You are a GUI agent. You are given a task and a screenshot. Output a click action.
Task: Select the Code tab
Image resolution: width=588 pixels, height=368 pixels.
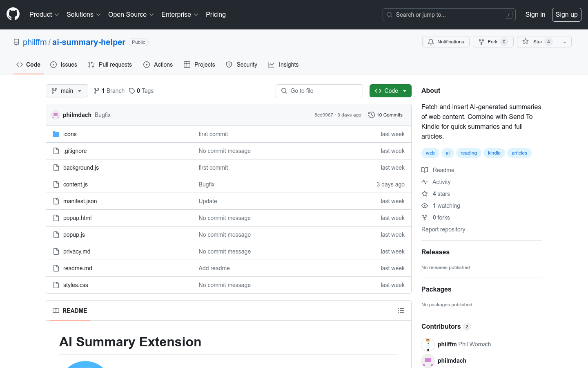pyautogui.click(x=29, y=65)
